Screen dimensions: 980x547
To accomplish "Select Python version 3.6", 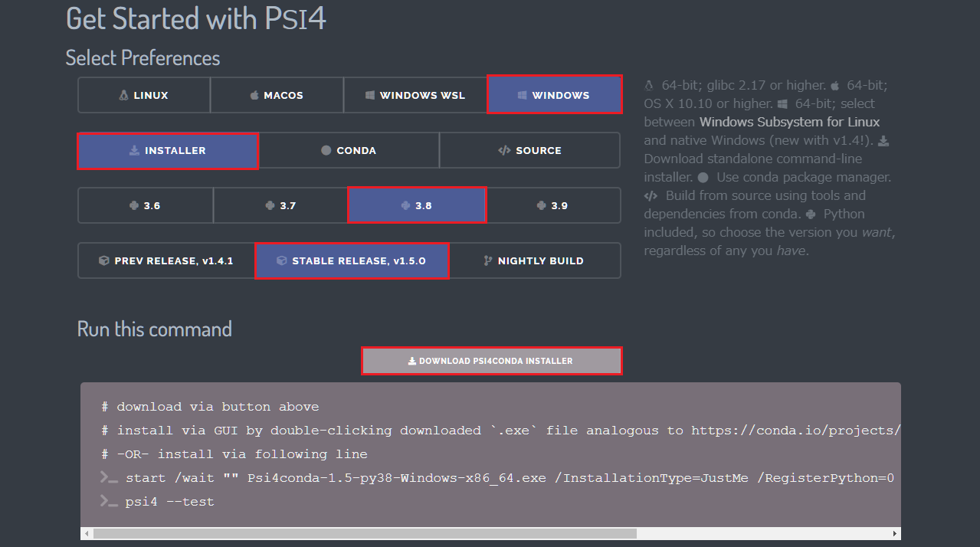I will coord(145,205).
